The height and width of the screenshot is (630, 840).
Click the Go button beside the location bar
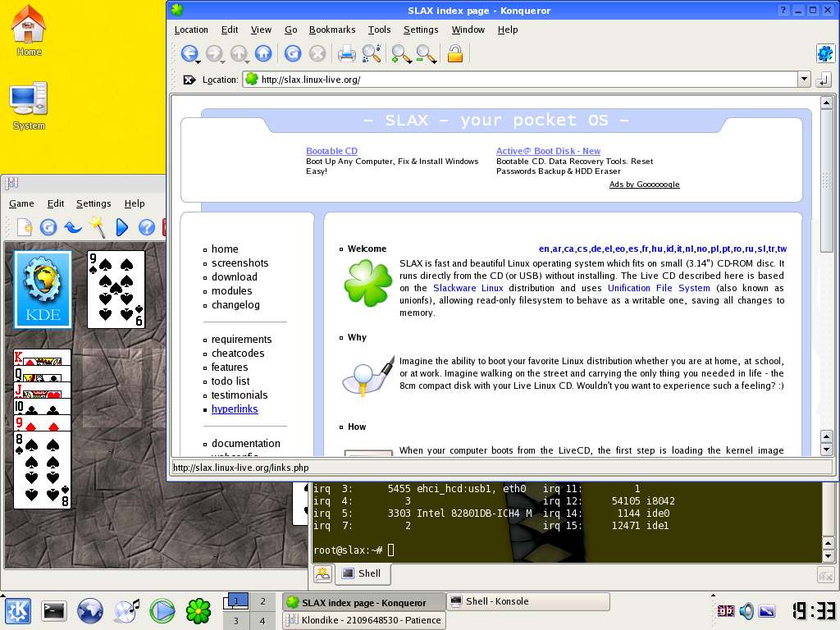pyautogui.click(x=824, y=80)
